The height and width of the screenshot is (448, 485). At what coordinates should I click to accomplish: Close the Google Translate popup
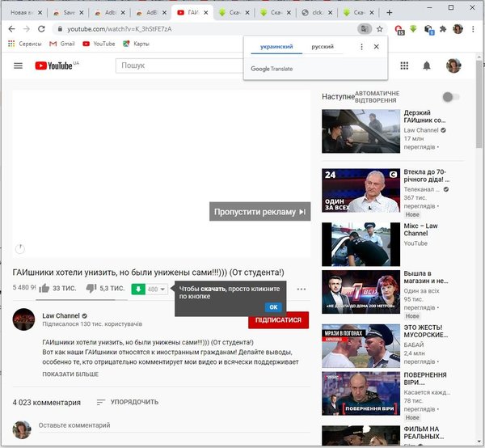pyautogui.click(x=377, y=47)
